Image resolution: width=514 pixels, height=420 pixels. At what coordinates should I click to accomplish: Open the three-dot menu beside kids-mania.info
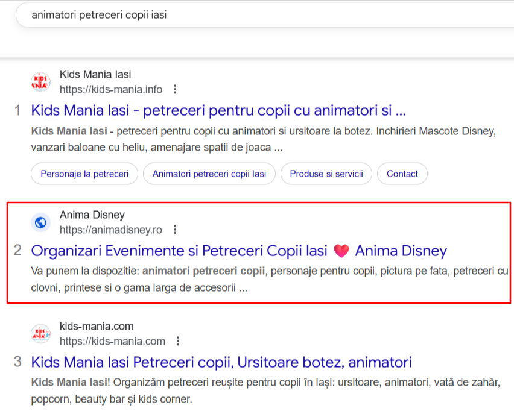point(175,89)
